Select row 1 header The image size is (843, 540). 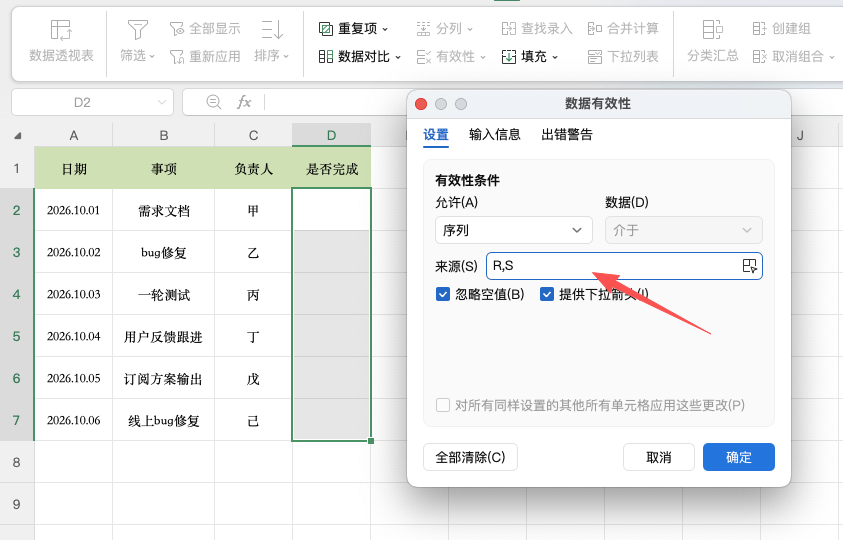pos(17,168)
